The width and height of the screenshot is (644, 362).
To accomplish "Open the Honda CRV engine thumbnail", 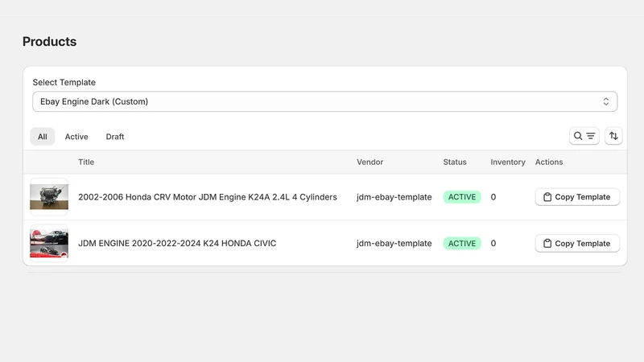I will click(49, 197).
